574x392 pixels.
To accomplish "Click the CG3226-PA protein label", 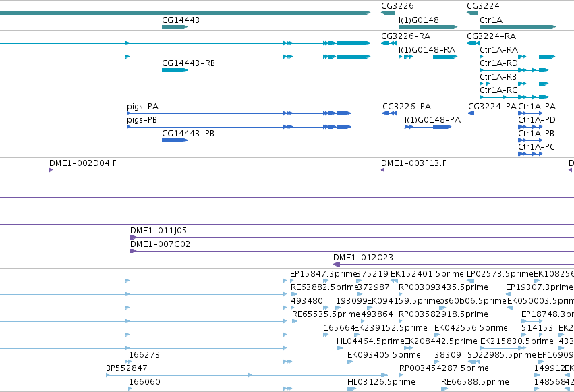I will (407, 107).
